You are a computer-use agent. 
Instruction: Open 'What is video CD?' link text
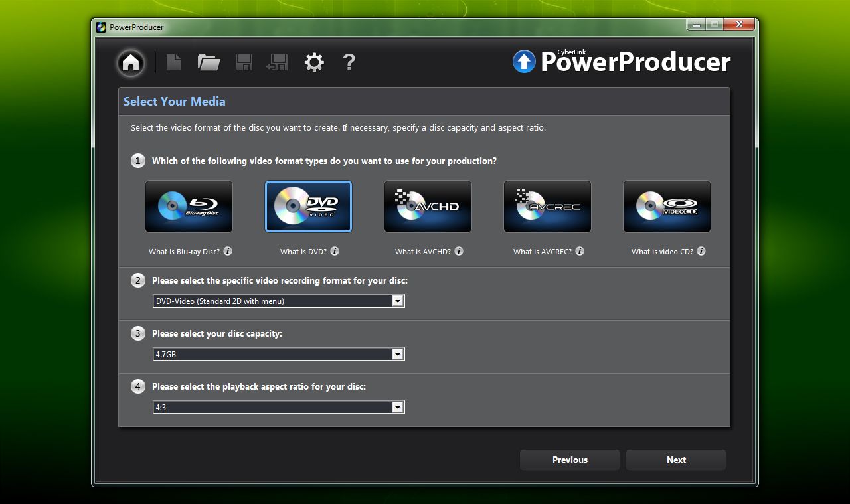[x=662, y=252]
